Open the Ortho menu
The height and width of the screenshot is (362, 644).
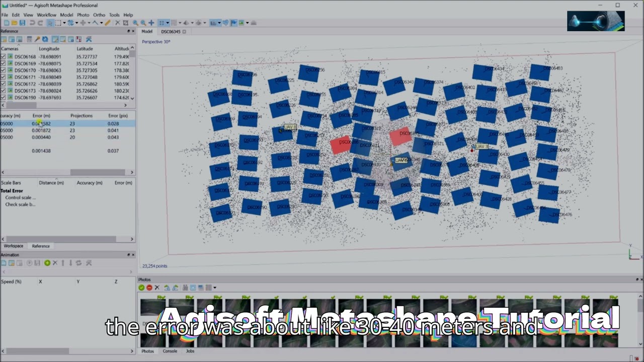tap(99, 15)
